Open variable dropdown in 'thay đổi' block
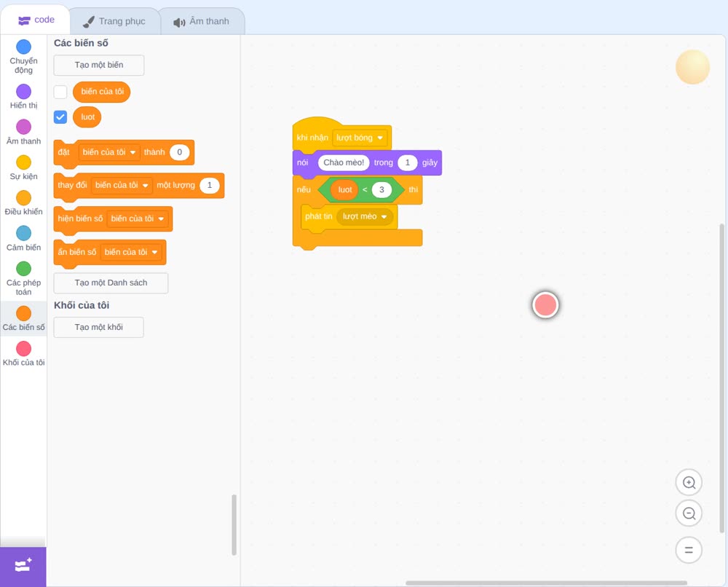This screenshot has width=728, height=587. point(122,185)
